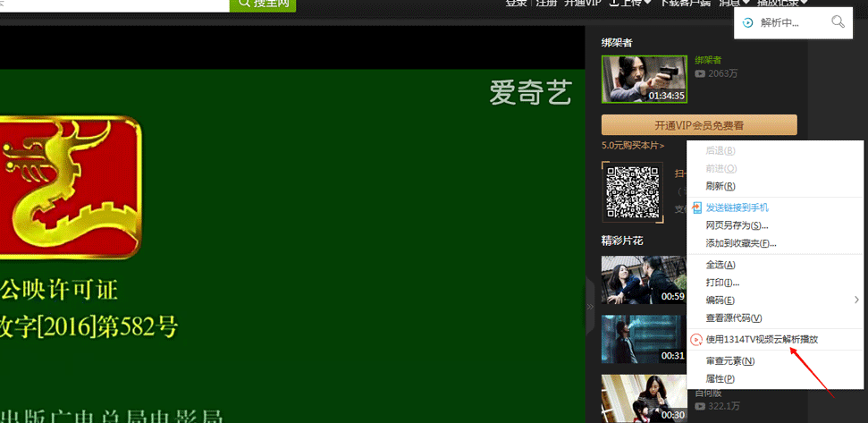The height and width of the screenshot is (423, 868).
Task: Click the 5.0元购买本片 link
Action: [633, 146]
